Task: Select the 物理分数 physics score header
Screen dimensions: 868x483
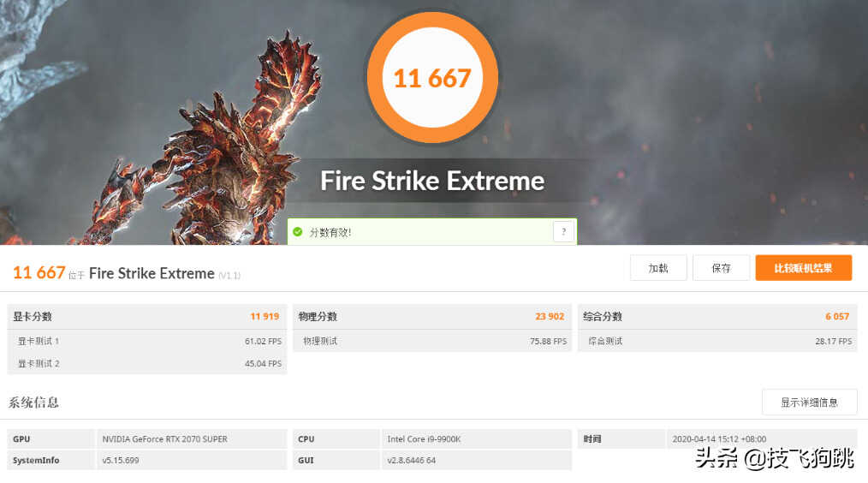Action: click(432, 317)
